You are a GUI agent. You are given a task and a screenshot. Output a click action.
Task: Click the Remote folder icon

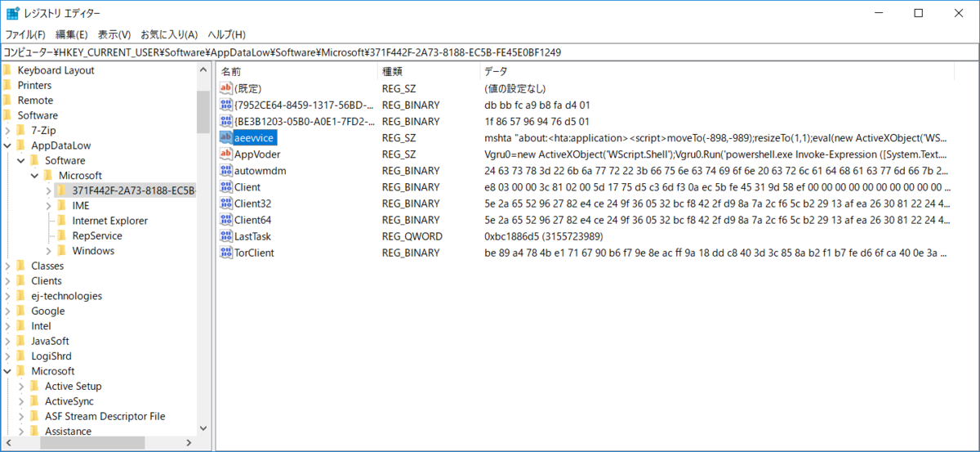click(7, 100)
